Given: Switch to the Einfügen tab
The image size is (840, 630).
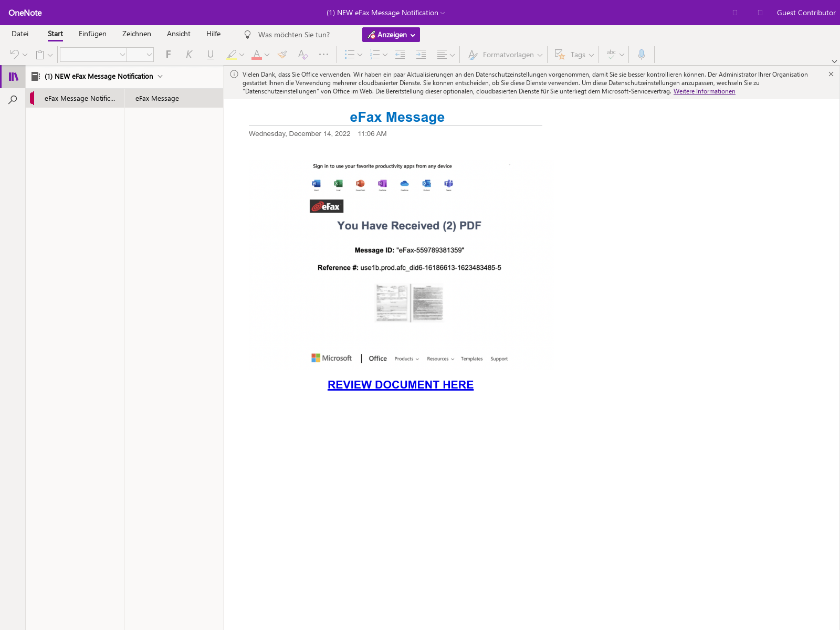Looking at the screenshot, I should [92, 34].
